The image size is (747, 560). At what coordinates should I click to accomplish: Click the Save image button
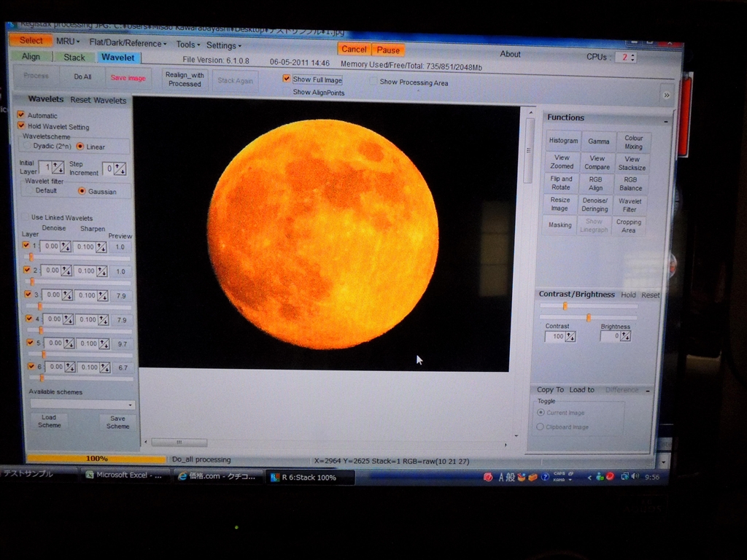[x=128, y=78]
